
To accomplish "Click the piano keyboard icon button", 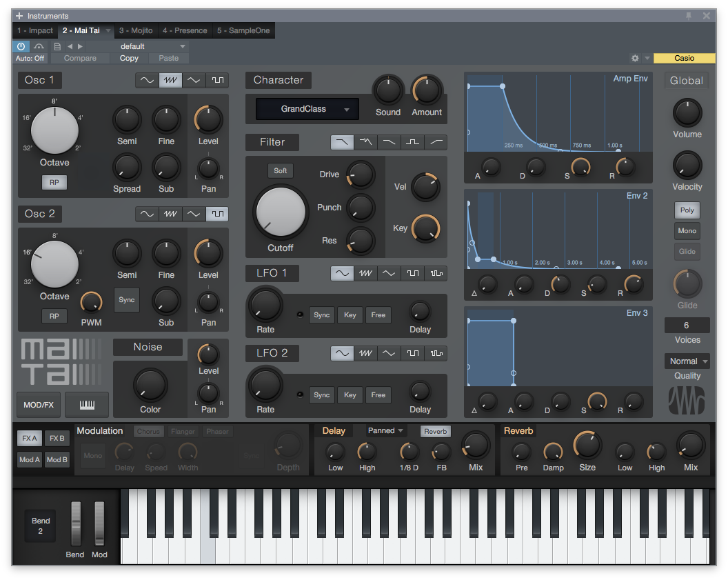I will (87, 405).
